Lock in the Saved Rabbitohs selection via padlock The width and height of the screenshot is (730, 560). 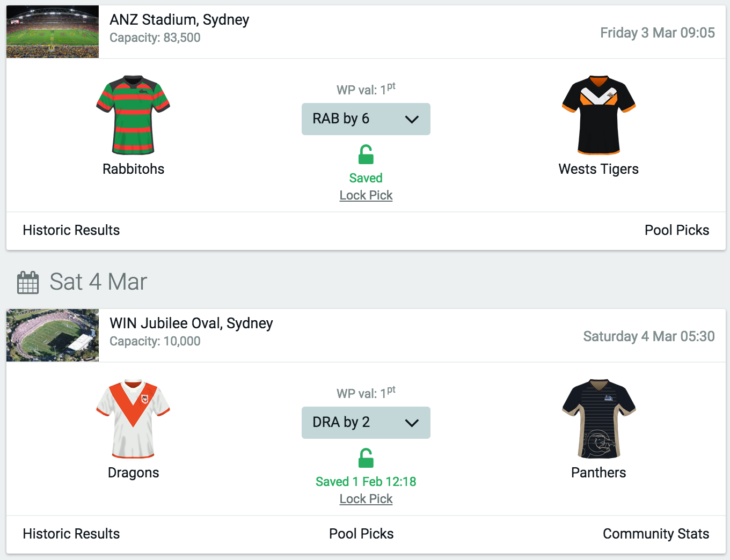(x=366, y=154)
